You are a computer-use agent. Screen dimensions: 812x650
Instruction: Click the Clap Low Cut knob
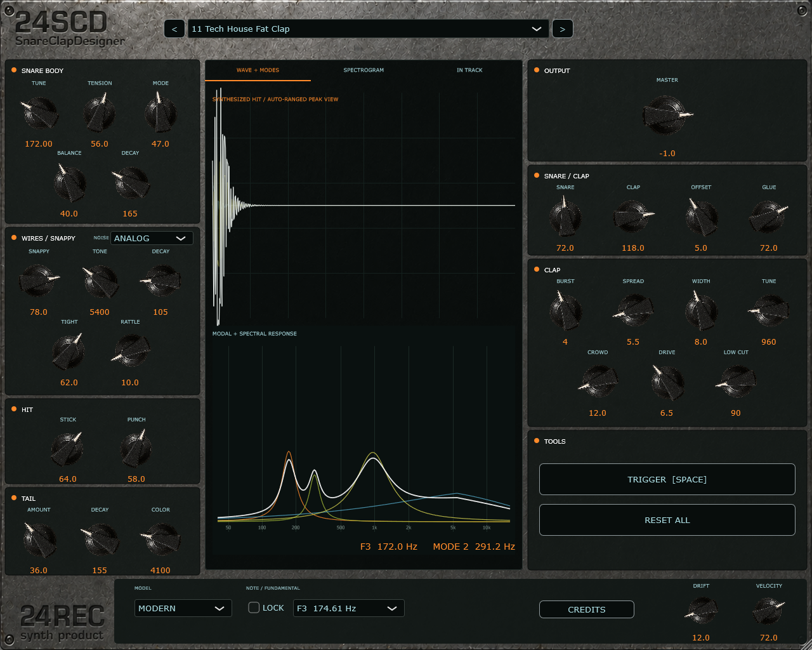tap(736, 382)
